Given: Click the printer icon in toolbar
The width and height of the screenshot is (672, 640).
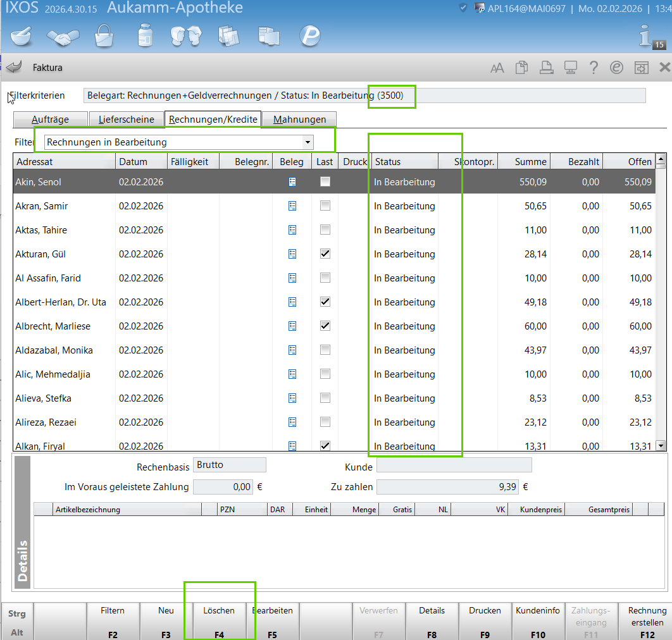Looking at the screenshot, I should pyautogui.click(x=546, y=68).
